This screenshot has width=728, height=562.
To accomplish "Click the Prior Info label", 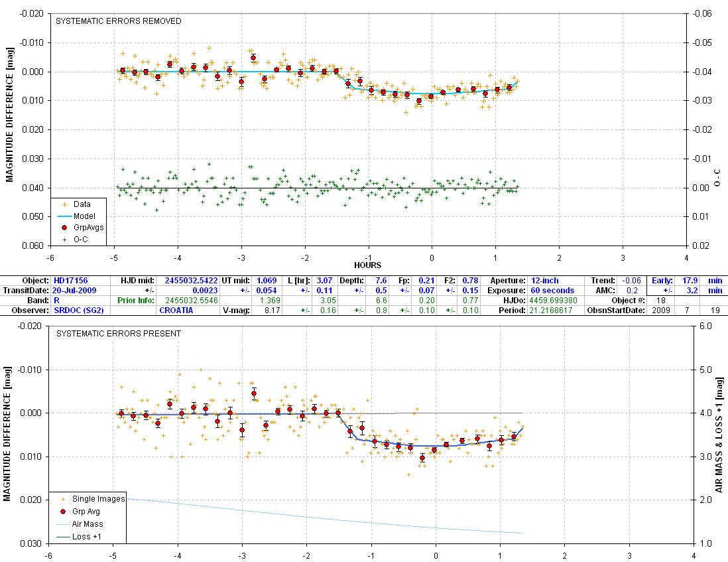I will [135, 301].
